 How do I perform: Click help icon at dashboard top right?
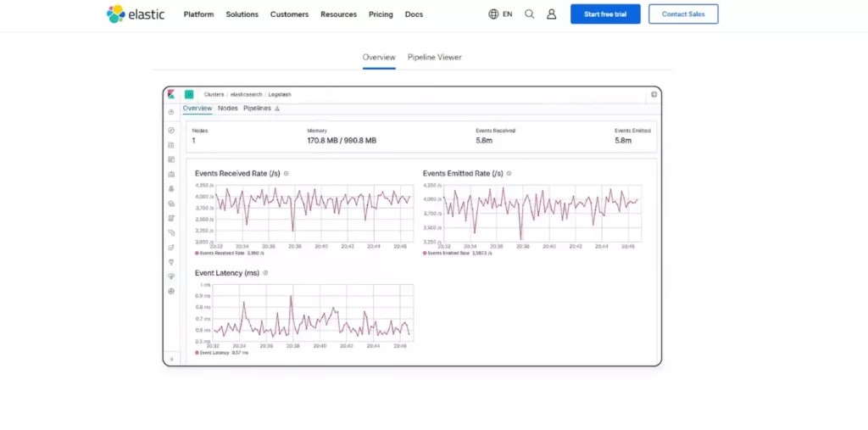click(x=654, y=94)
